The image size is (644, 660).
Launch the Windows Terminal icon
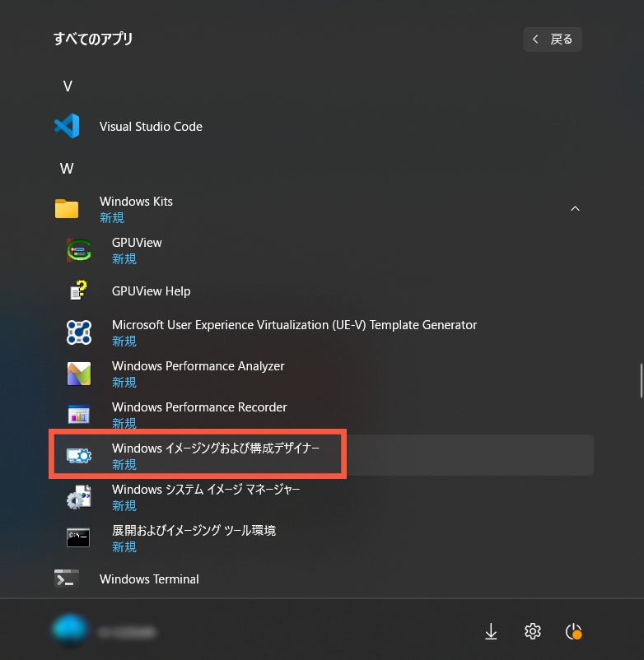(x=67, y=579)
